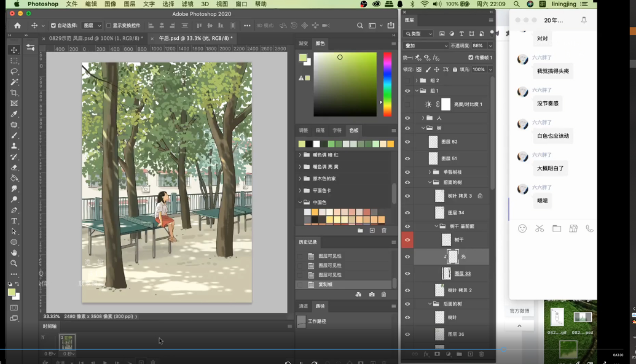Create a new layer in Layers panel
This screenshot has height=364, width=636.
click(x=471, y=354)
